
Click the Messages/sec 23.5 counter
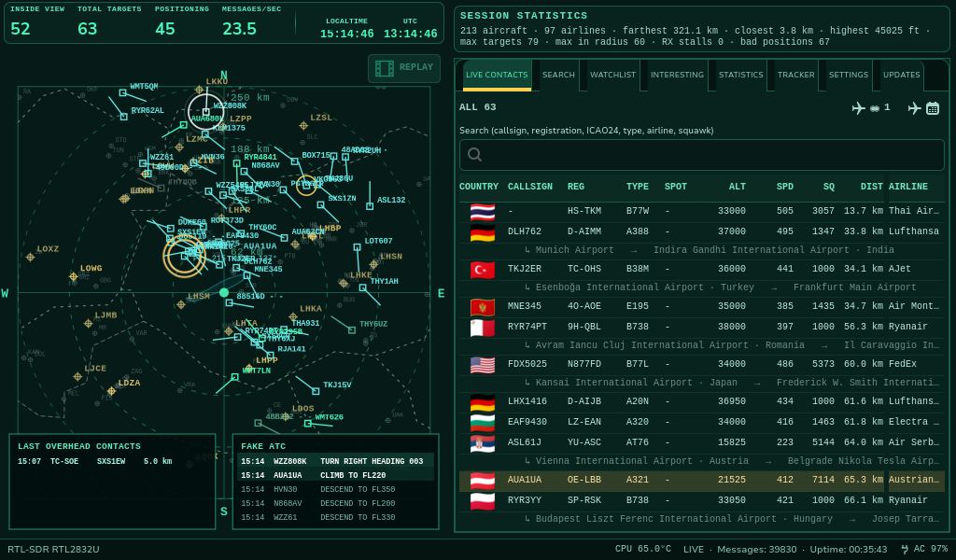click(x=251, y=22)
